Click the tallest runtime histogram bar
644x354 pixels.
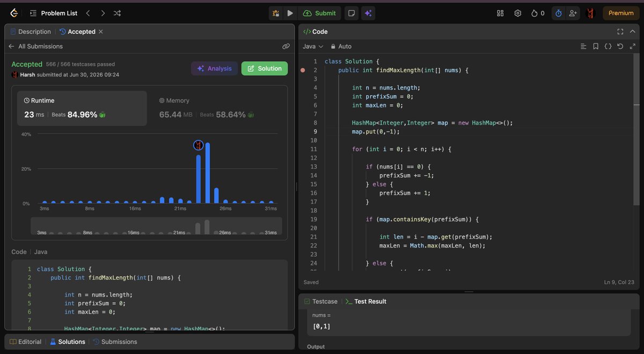coord(208,172)
